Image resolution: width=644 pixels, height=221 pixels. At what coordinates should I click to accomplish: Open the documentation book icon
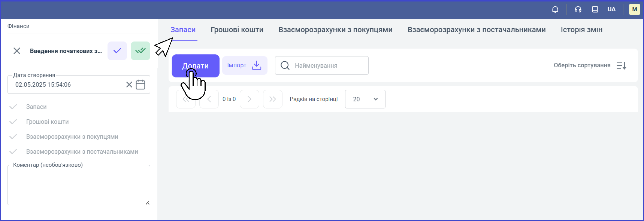click(x=595, y=9)
